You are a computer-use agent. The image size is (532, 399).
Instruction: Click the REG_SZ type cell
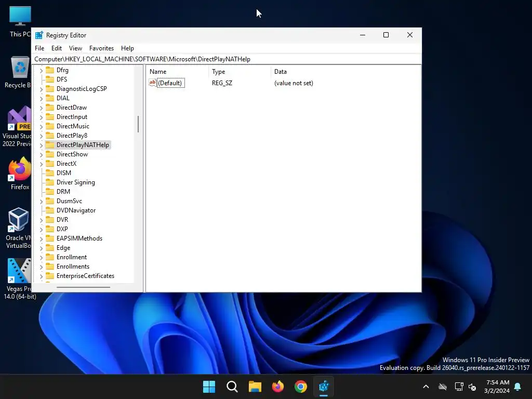(222, 83)
